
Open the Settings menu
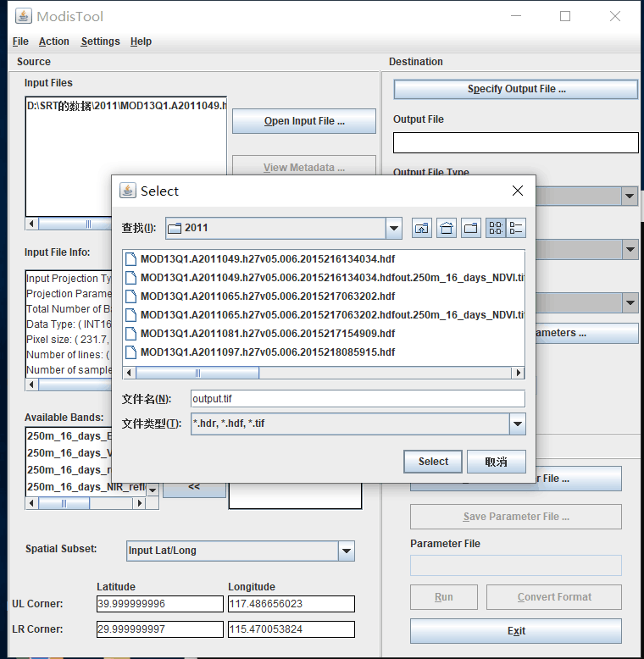pyautogui.click(x=100, y=42)
